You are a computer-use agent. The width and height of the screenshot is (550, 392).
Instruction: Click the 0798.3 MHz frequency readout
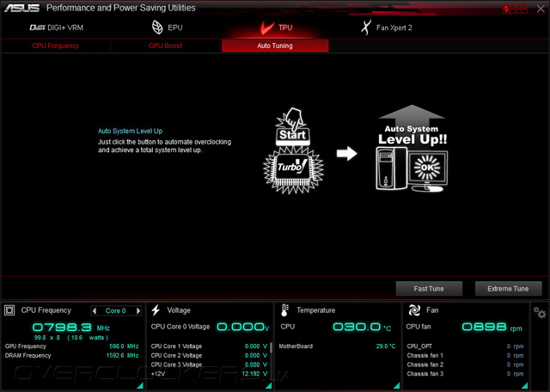click(71, 328)
